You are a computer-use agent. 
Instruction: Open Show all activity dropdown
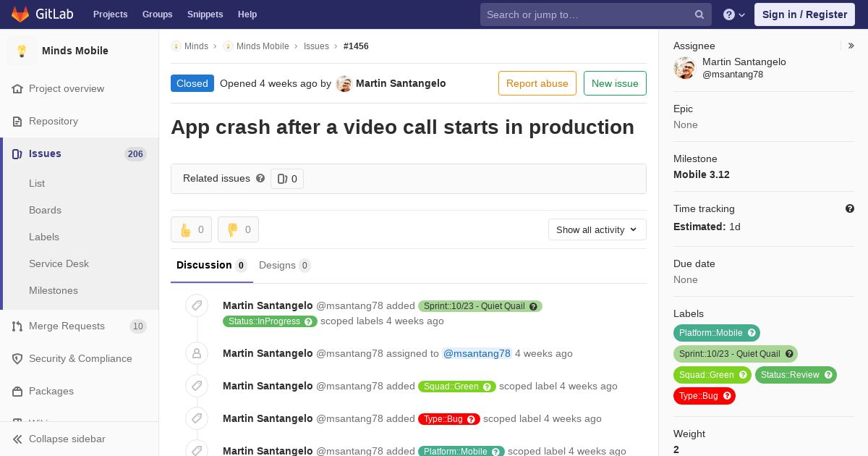coord(597,229)
